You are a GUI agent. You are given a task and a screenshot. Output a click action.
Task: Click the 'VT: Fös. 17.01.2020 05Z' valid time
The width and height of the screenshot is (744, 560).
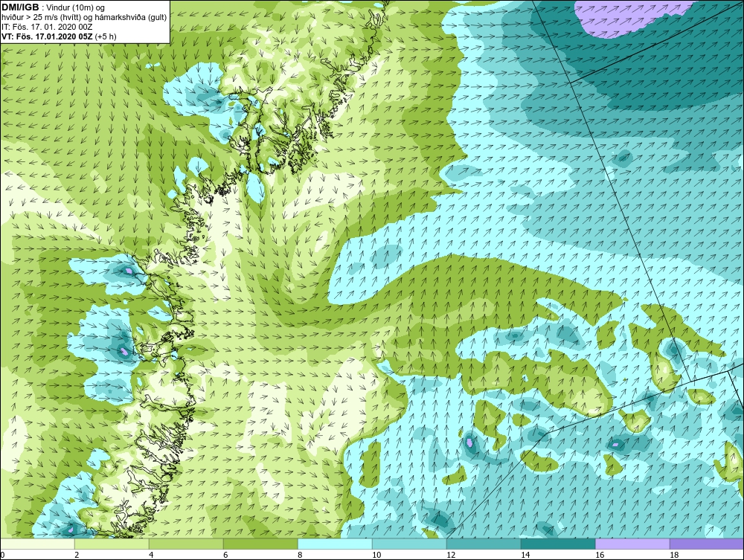pyautogui.click(x=48, y=36)
